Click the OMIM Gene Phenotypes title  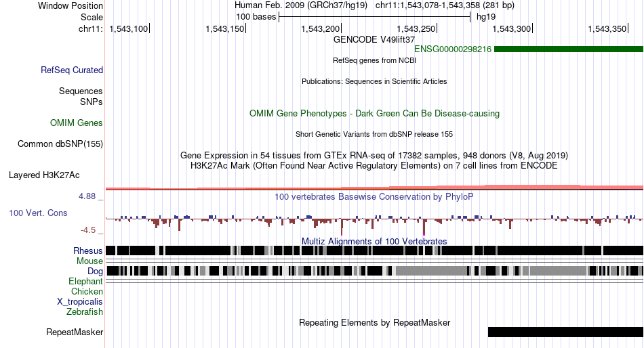tap(374, 113)
